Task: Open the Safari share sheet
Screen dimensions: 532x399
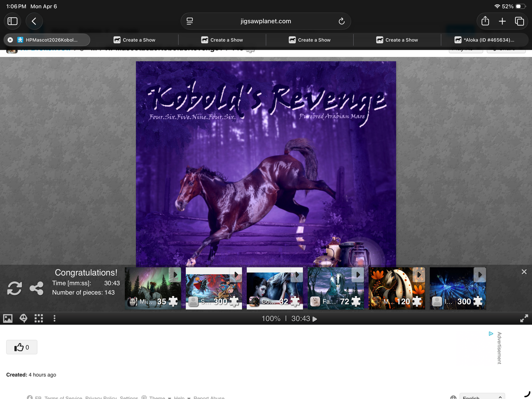Action: [485, 21]
